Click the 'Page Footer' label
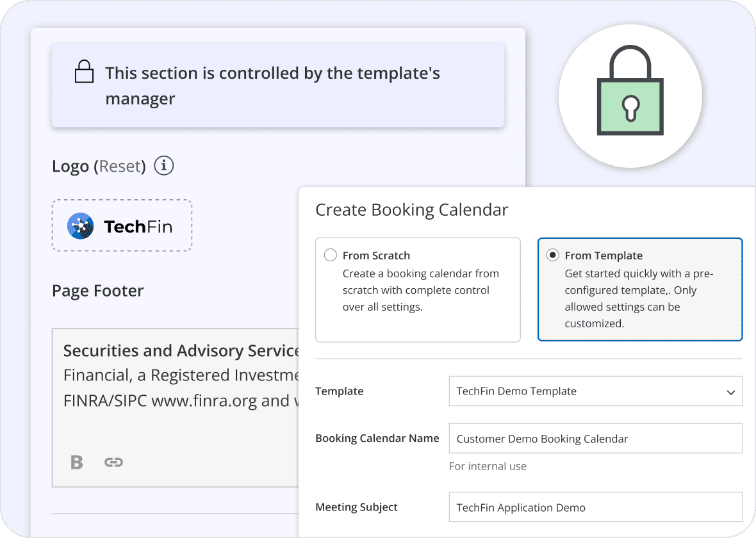The width and height of the screenshot is (756, 538). point(98,291)
